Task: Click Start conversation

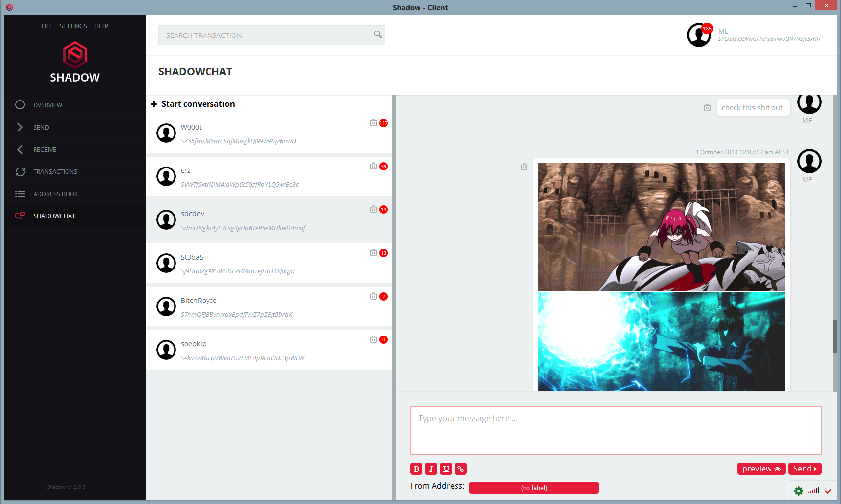Action: (x=198, y=104)
